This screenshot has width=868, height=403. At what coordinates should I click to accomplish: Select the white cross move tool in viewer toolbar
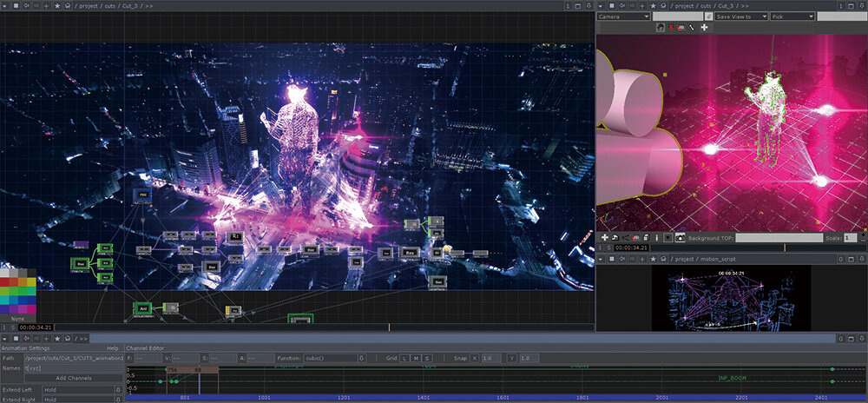[704, 28]
